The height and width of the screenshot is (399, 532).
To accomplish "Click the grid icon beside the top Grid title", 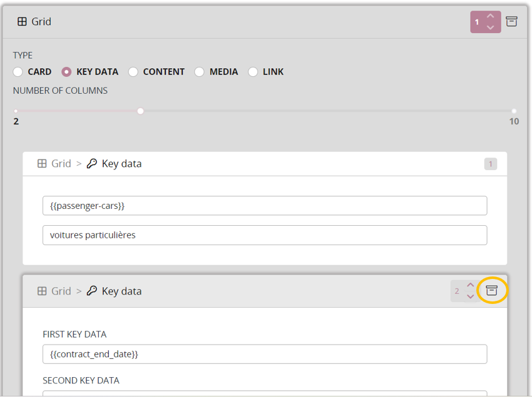I will point(22,21).
